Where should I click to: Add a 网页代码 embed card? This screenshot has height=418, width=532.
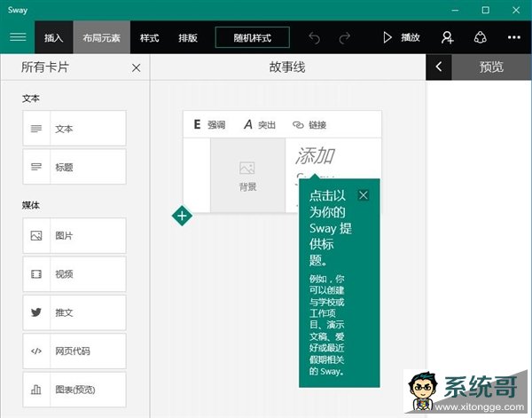click(74, 351)
